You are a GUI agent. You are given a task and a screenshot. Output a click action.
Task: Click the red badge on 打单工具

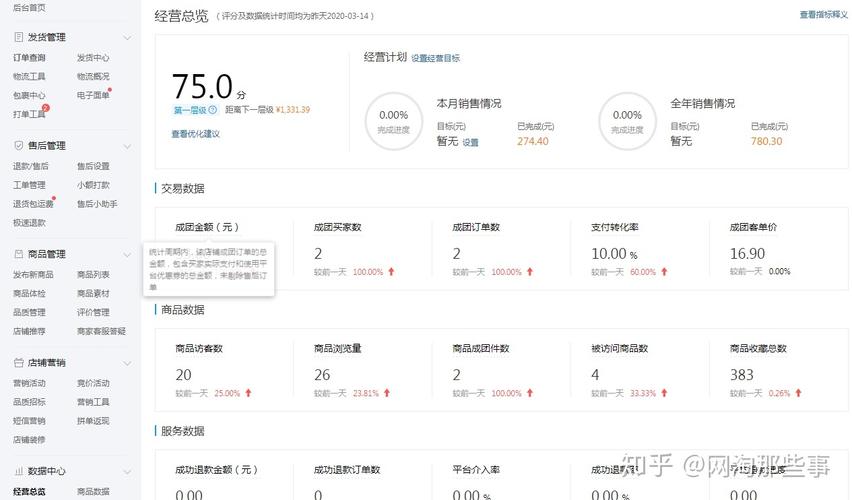coord(46,108)
